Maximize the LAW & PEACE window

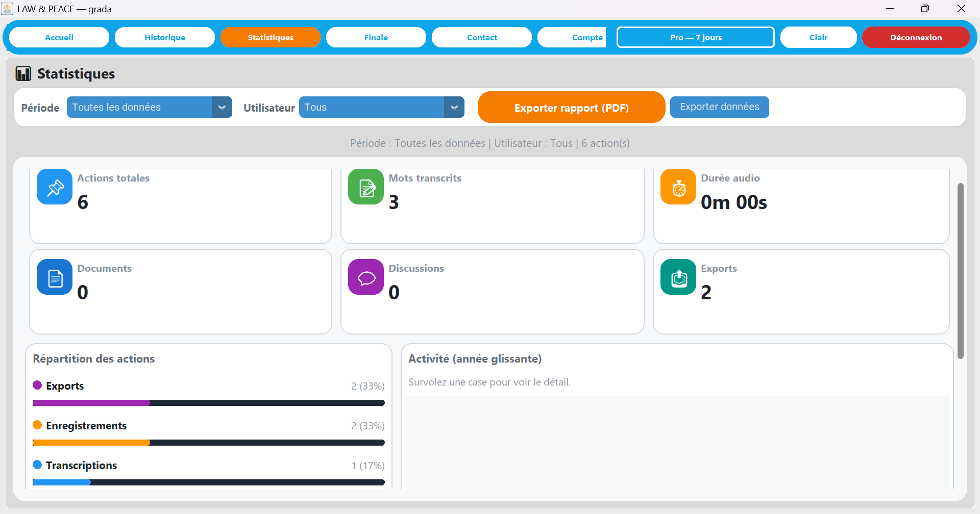925,9
